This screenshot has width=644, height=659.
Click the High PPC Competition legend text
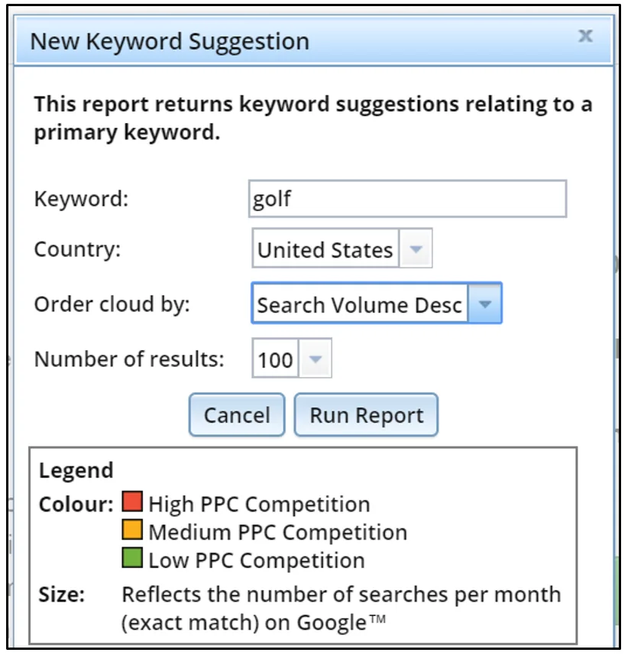coord(259,505)
